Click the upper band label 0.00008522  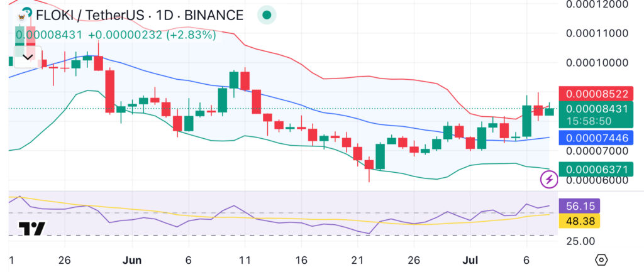point(597,94)
